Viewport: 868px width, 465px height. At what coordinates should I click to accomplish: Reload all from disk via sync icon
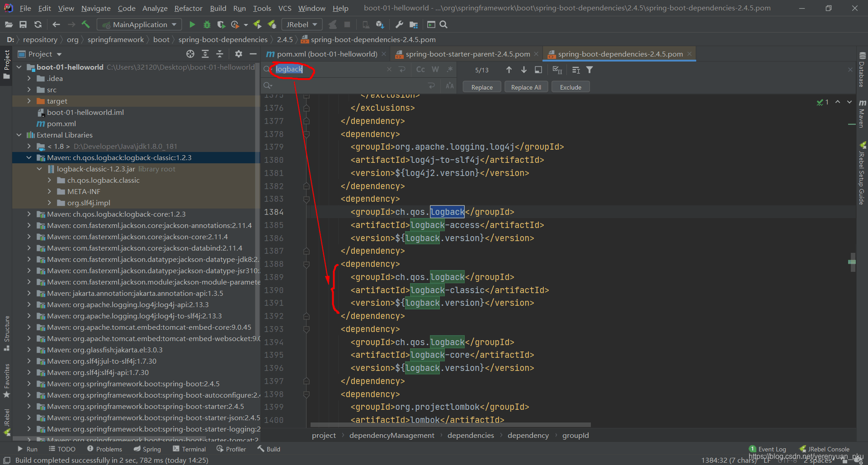[38, 24]
